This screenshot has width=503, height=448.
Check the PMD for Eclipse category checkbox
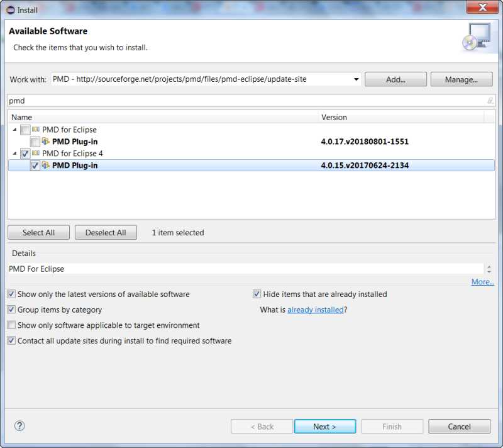(25, 130)
